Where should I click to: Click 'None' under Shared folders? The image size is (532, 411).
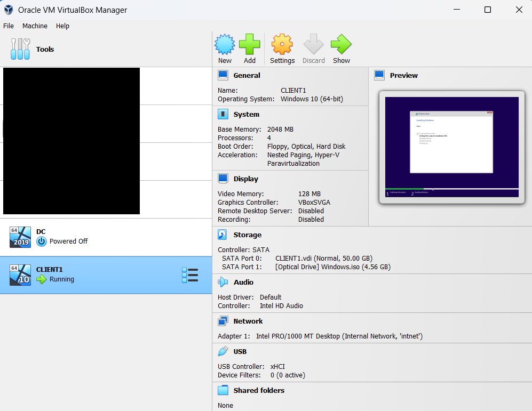225,406
